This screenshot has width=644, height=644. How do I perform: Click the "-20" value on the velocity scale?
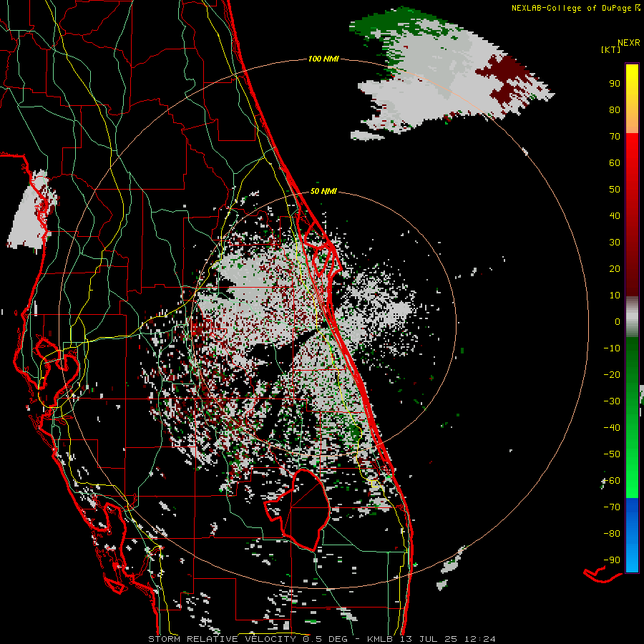pyautogui.click(x=612, y=375)
